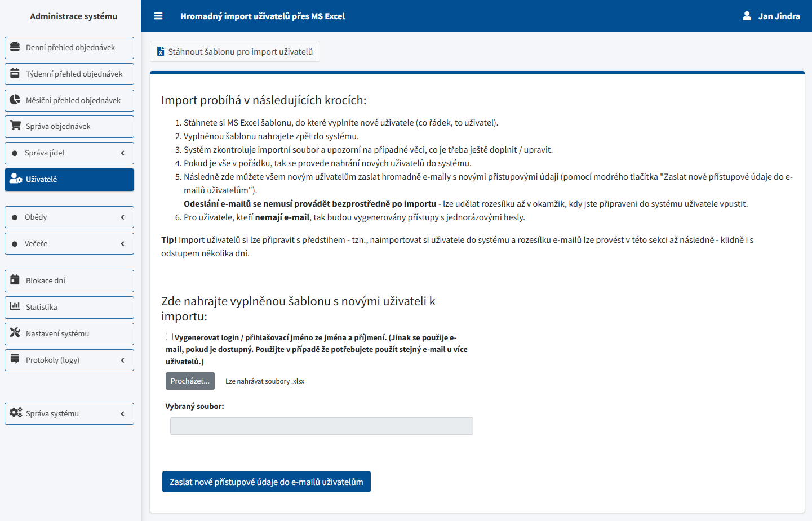The height and width of the screenshot is (521, 812).
Task: Expand the Večeře submenu arrow
Action: pos(122,244)
